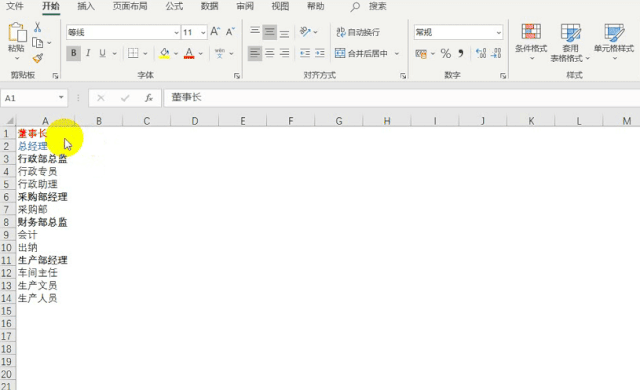640x390 pixels.
Task: Click the Copy icon
Action: point(38,42)
